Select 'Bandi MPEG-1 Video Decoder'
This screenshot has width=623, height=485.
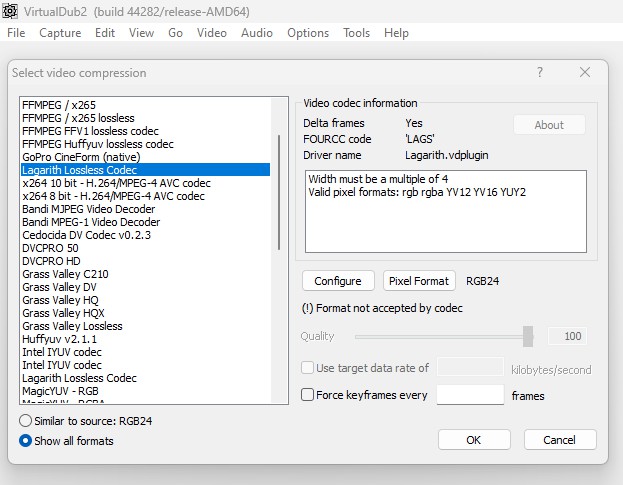(x=145, y=222)
